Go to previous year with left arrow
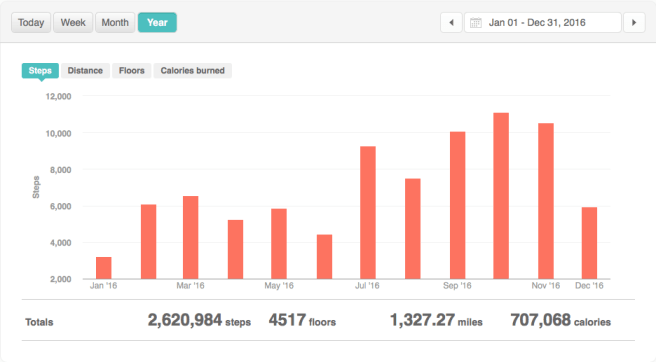This screenshot has width=656, height=362. pyautogui.click(x=451, y=23)
